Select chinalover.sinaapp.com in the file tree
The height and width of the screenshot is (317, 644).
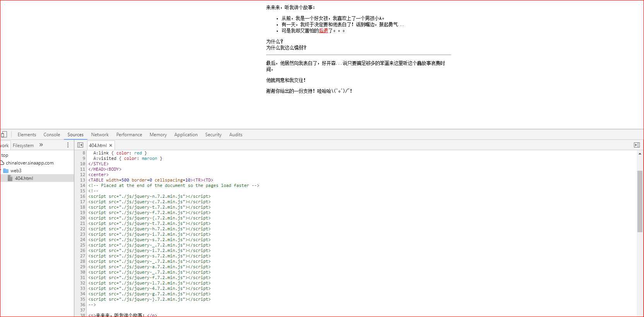pyautogui.click(x=30, y=163)
